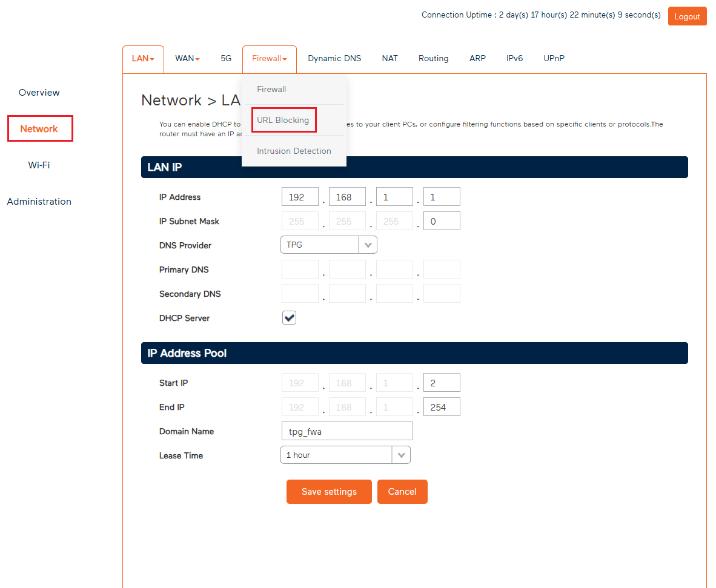
Task: Expand the LAN dropdown tab
Action: click(x=142, y=58)
